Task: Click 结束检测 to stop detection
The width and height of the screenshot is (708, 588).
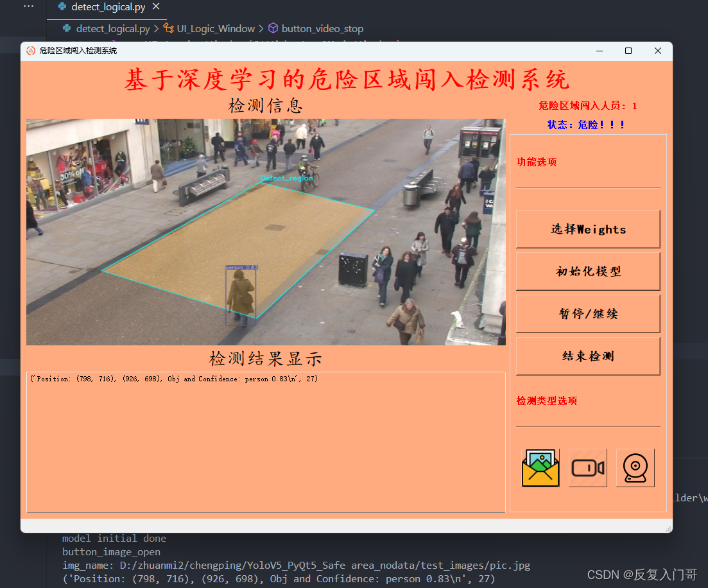Action: click(x=587, y=356)
